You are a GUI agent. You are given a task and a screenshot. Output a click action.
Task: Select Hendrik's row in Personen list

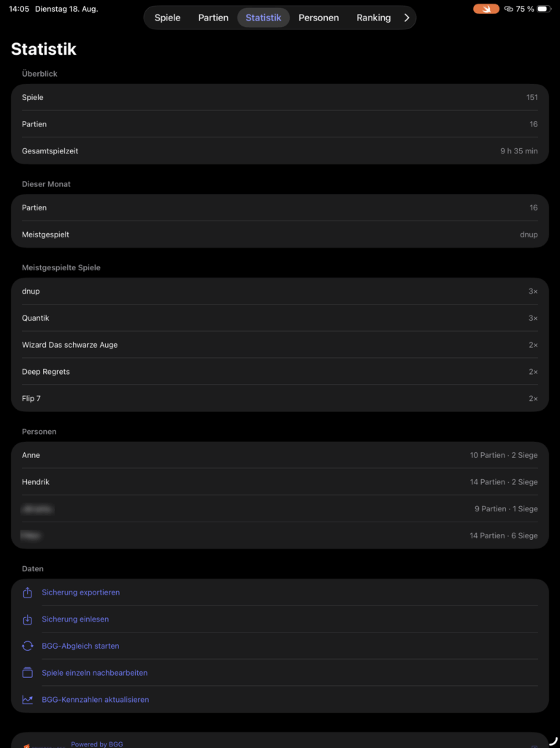[x=280, y=482]
